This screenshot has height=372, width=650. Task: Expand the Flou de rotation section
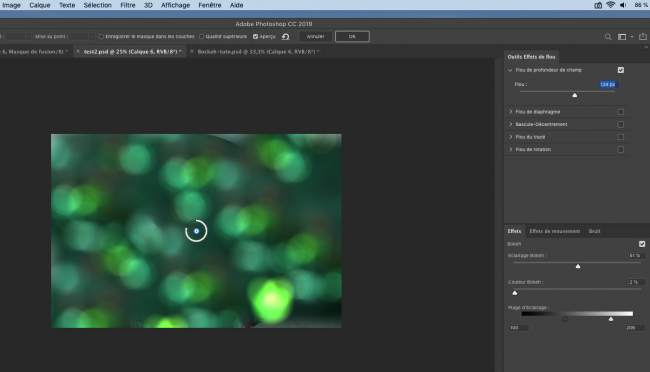[x=511, y=149]
